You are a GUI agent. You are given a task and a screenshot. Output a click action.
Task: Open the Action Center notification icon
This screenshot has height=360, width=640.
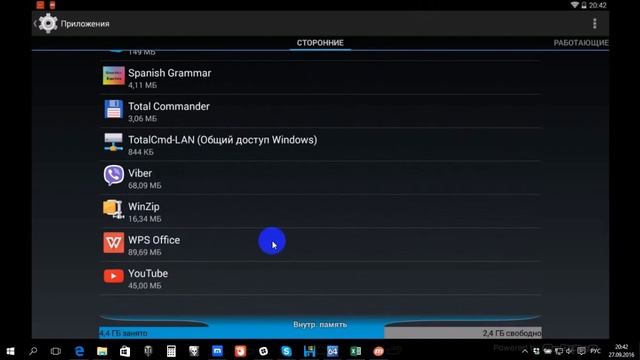click(x=582, y=351)
